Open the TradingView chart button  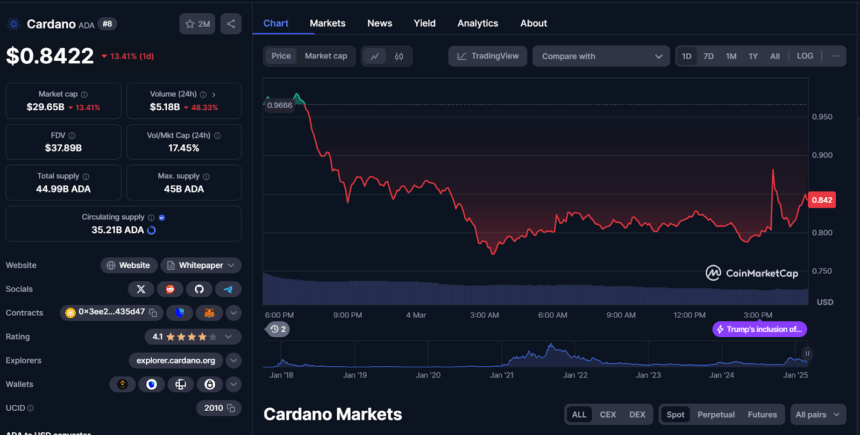[488, 56]
